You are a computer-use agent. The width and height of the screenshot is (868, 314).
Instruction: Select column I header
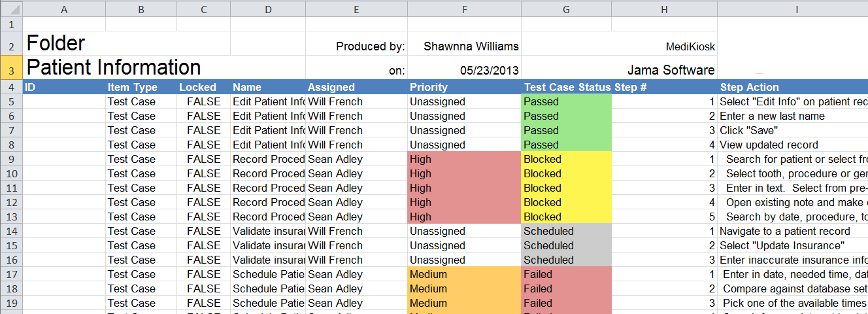792,9
